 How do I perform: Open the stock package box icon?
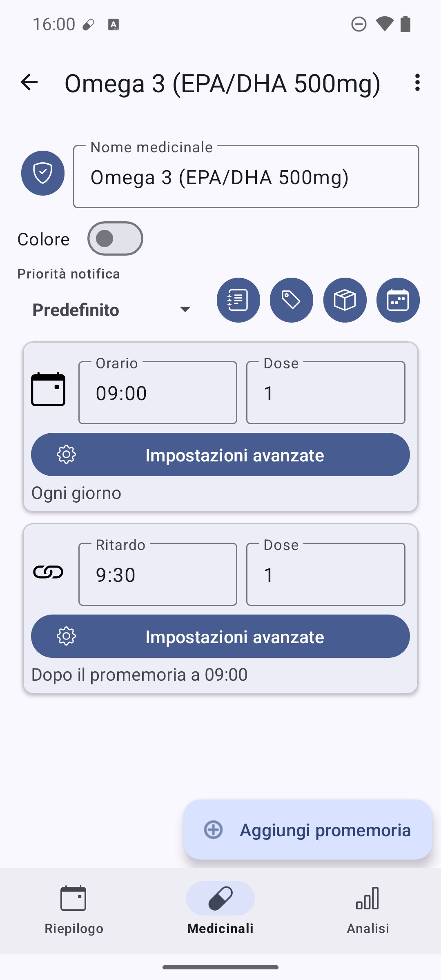pos(345,300)
